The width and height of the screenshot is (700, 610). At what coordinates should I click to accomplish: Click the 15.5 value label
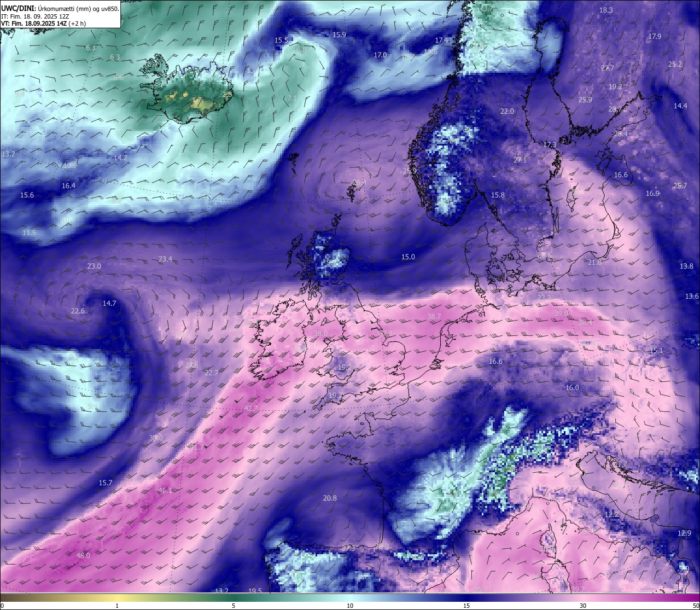tap(281, 40)
